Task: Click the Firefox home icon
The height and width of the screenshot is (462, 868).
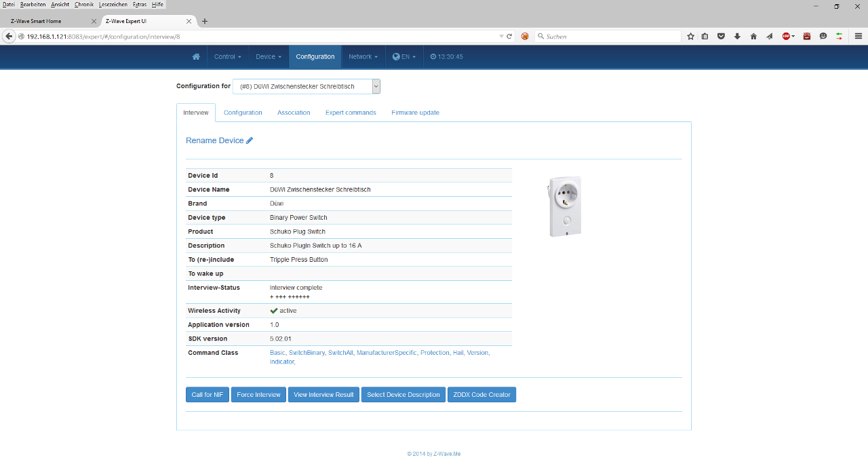Action: pyautogui.click(x=753, y=36)
